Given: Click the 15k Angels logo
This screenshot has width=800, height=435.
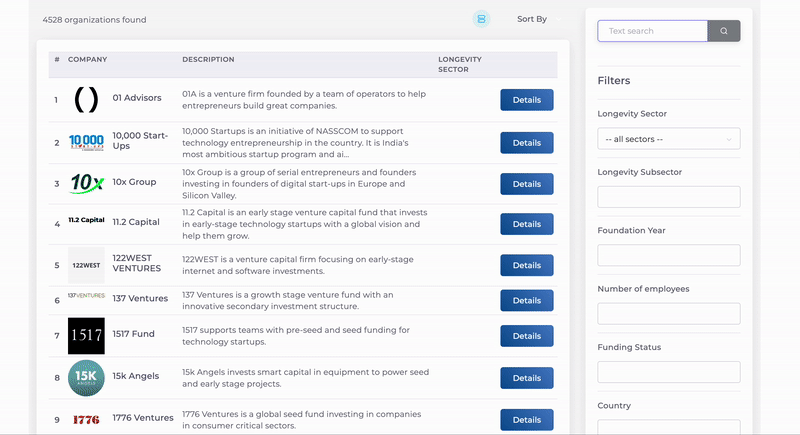Looking at the screenshot, I should (x=86, y=377).
